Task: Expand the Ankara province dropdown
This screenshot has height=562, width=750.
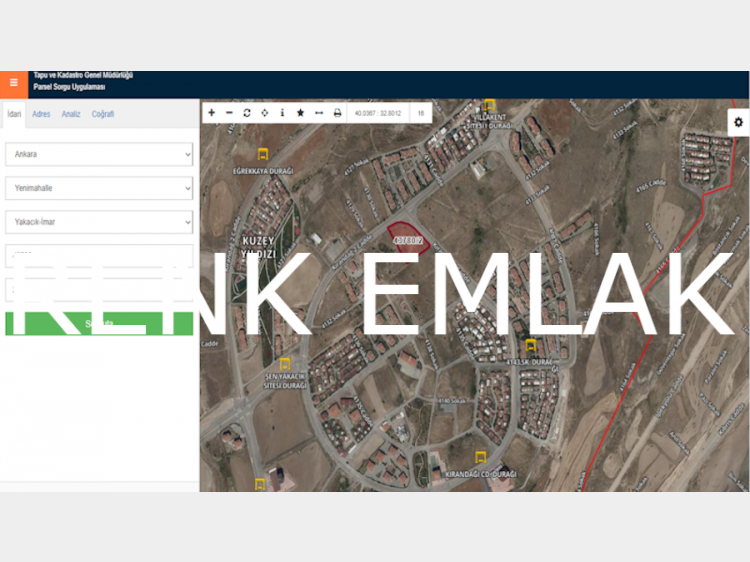Action: pyautogui.click(x=99, y=154)
